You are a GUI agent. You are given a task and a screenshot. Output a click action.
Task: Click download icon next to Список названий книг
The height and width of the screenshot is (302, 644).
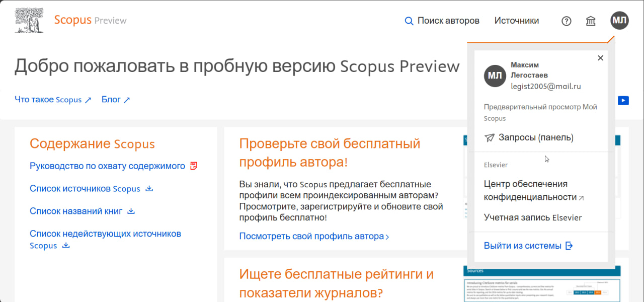131,211
